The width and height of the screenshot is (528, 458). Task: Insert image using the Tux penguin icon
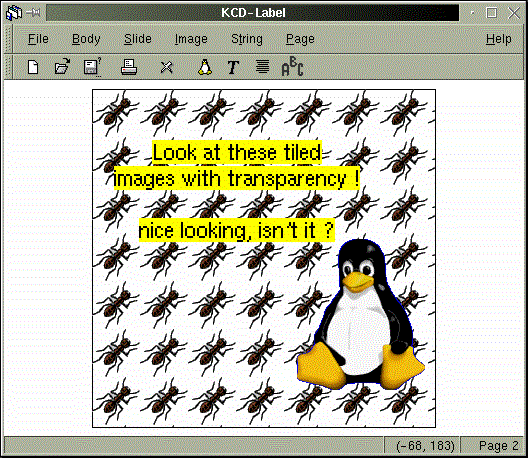[x=205, y=67]
